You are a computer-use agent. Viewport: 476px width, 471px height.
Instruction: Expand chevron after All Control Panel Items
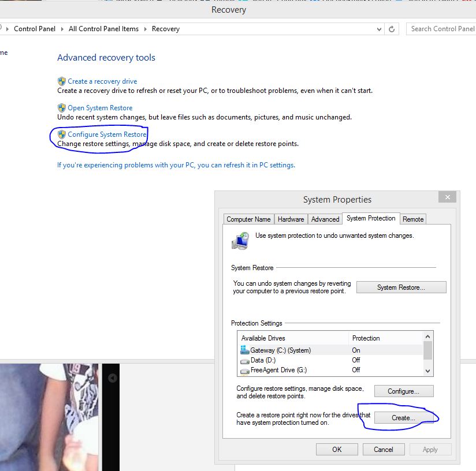[x=145, y=29]
